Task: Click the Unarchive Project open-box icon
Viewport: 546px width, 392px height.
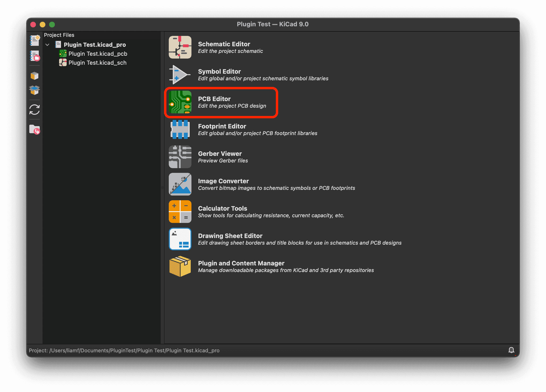Action: 35,90
